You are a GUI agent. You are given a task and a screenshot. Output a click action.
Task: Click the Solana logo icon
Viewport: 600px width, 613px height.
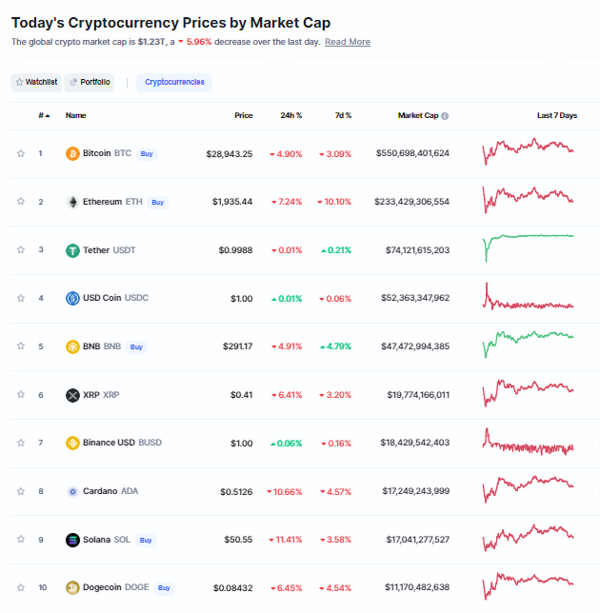[72, 540]
